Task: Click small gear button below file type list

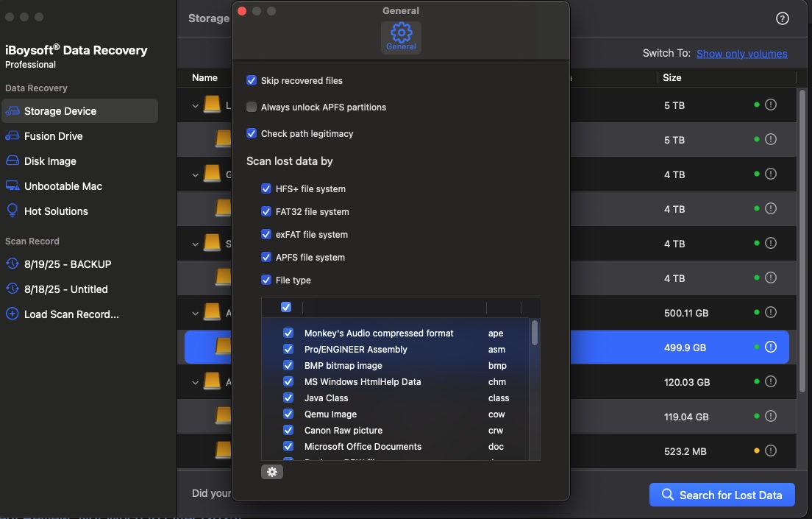Action: coord(272,472)
